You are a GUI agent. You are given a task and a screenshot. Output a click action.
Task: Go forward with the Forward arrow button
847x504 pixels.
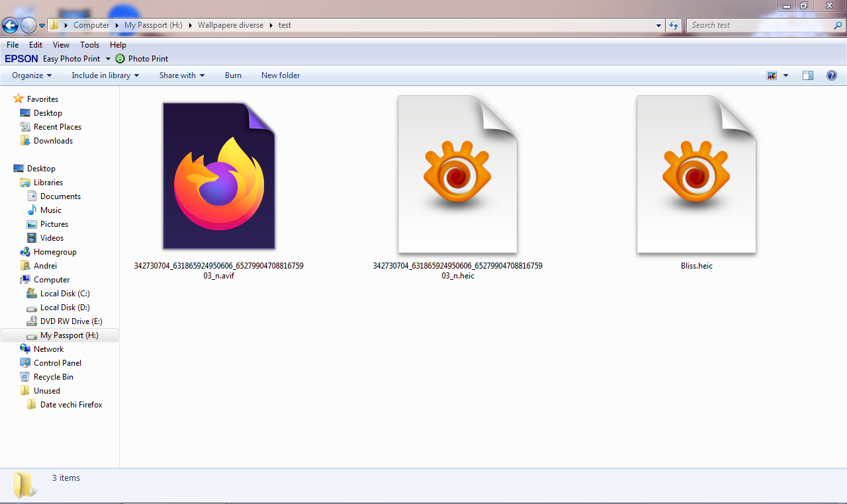coord(28,25)
